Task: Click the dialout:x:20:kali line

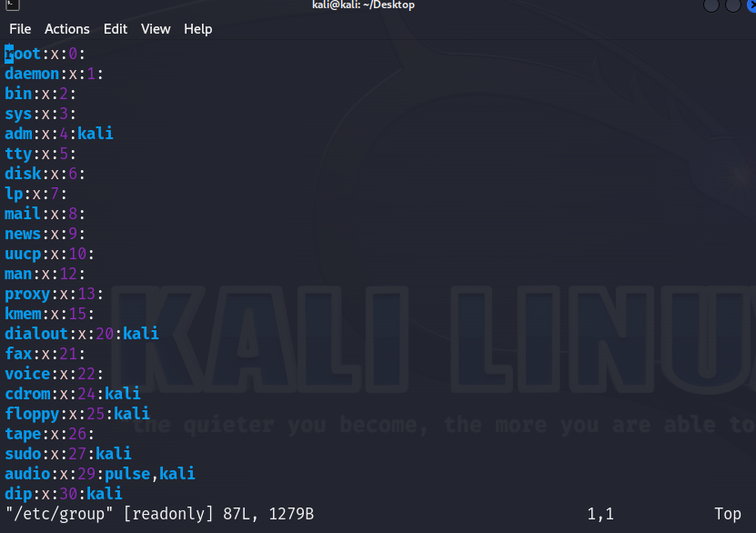Action: pos(82,334)
